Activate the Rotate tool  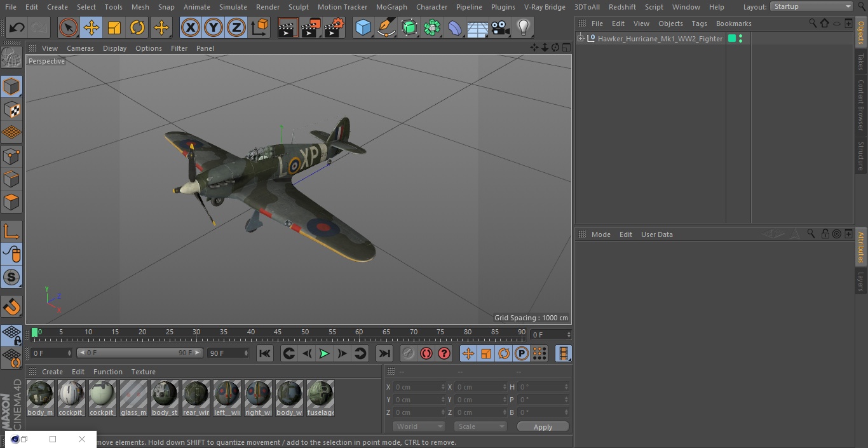(137, 27)
